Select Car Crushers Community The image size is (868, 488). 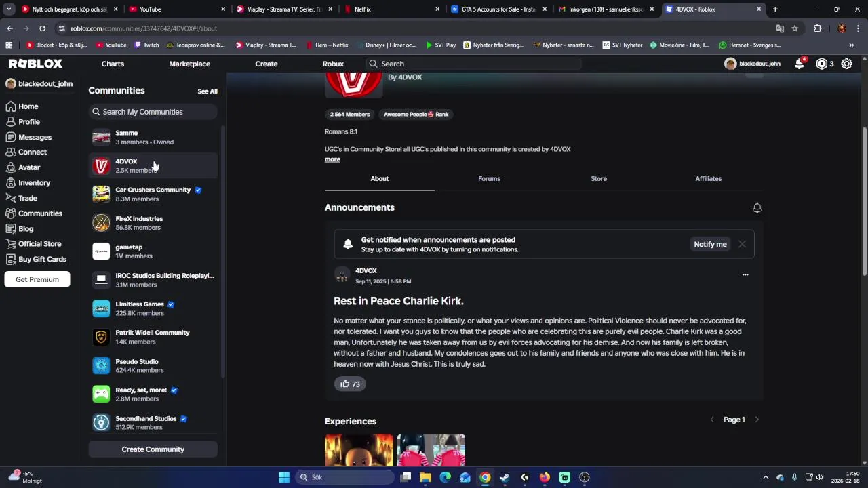(x=153, y=195)
